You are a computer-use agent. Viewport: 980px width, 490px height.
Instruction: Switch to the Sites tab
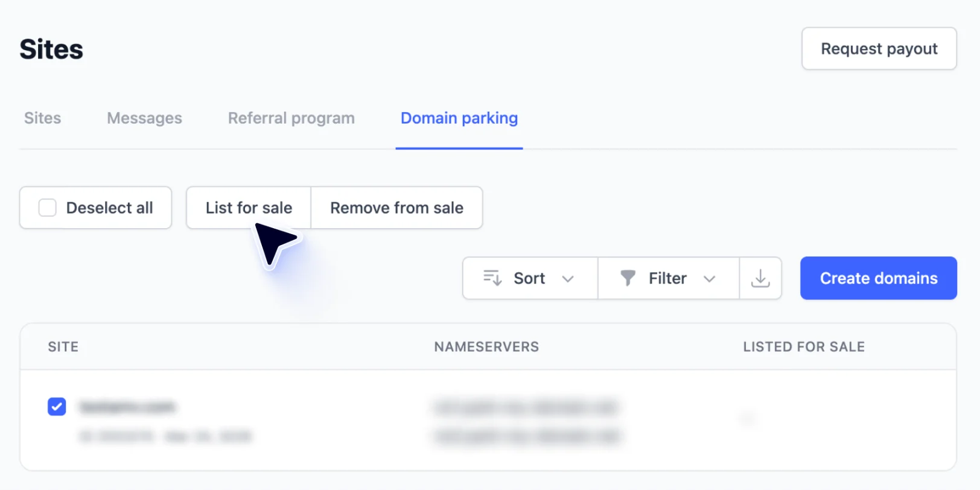[42, 118]
